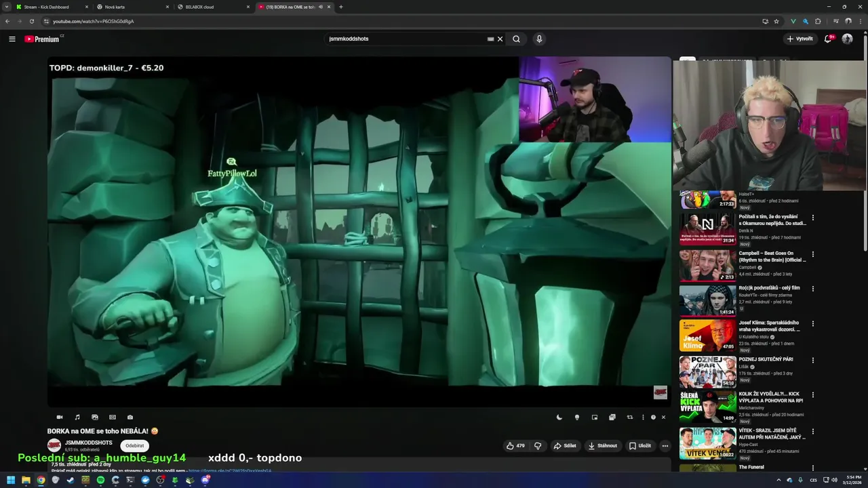Open Campbell Beat Goes On thumbnail
This screenshot has height=488, width=868.
pos(707,265)
